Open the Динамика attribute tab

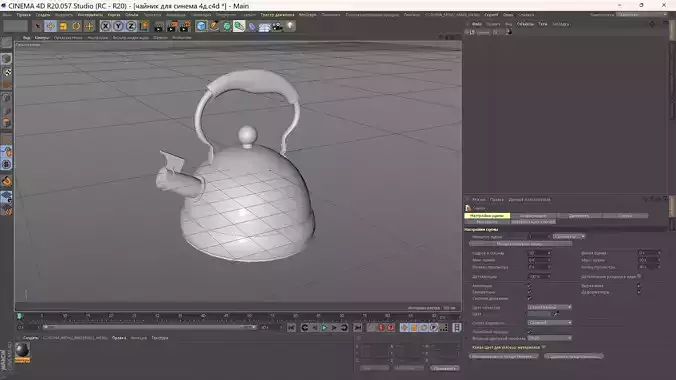[x=579, y=216]
